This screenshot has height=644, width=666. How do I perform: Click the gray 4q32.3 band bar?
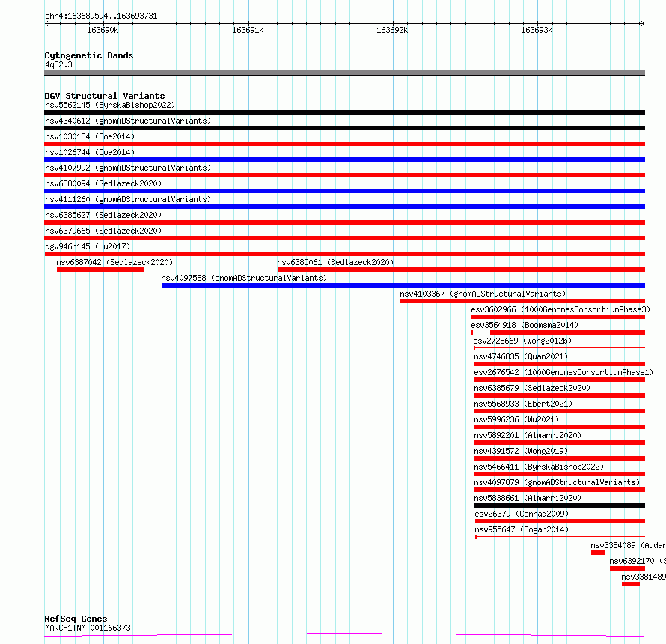344,73
